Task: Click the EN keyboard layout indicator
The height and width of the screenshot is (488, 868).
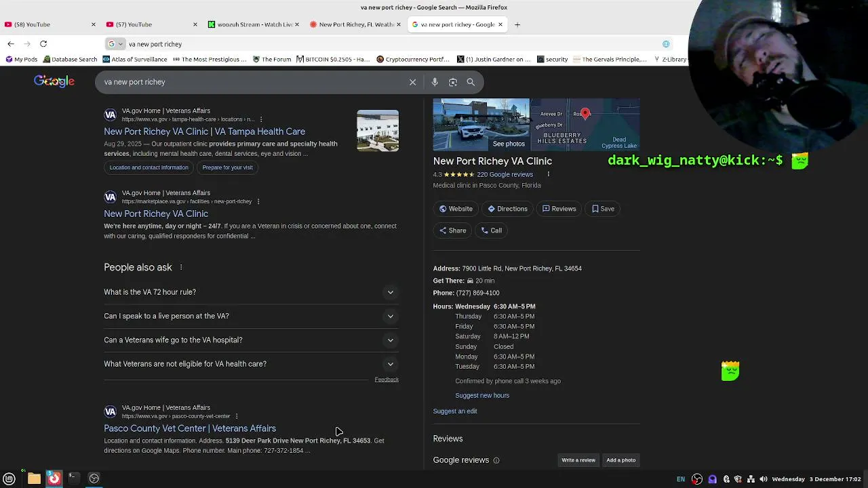Action: [681, 479]
